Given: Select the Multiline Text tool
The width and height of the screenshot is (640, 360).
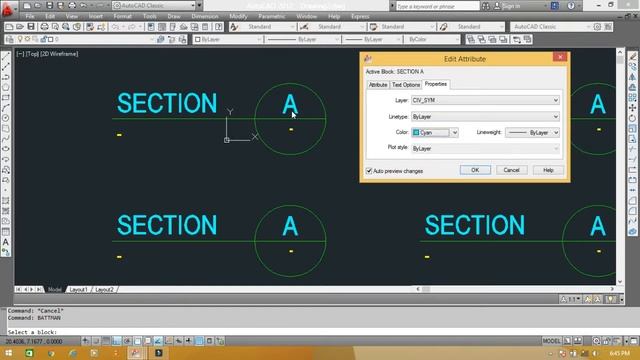Looking at the screenshot, I should 6,242.
